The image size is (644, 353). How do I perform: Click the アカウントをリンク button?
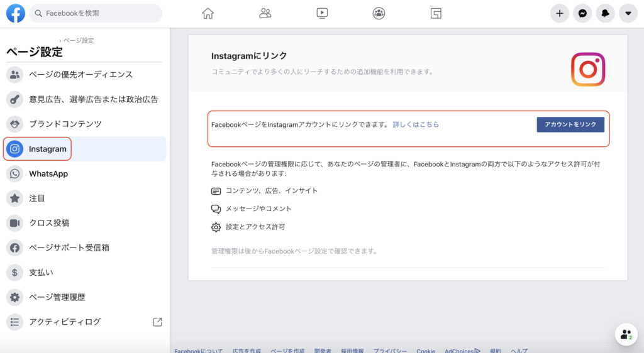570,124
